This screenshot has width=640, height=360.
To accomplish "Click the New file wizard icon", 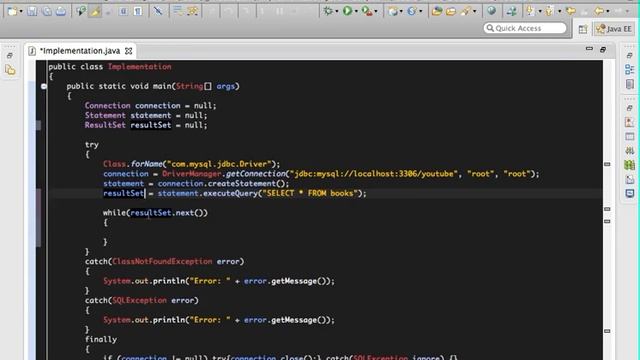I will point(12,11).
